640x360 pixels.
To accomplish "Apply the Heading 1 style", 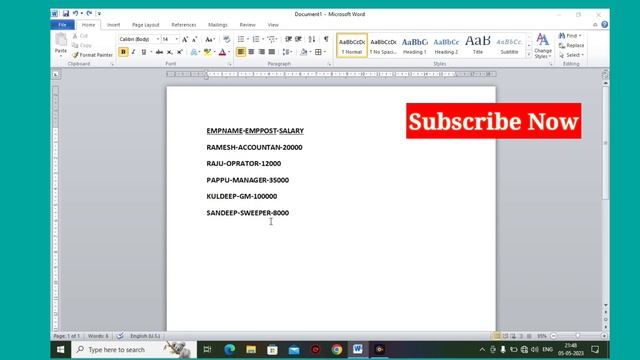I will tap(414, 45).
